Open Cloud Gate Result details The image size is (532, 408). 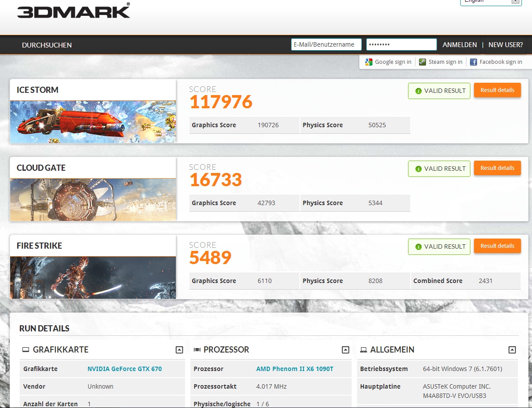coord(497,168)
